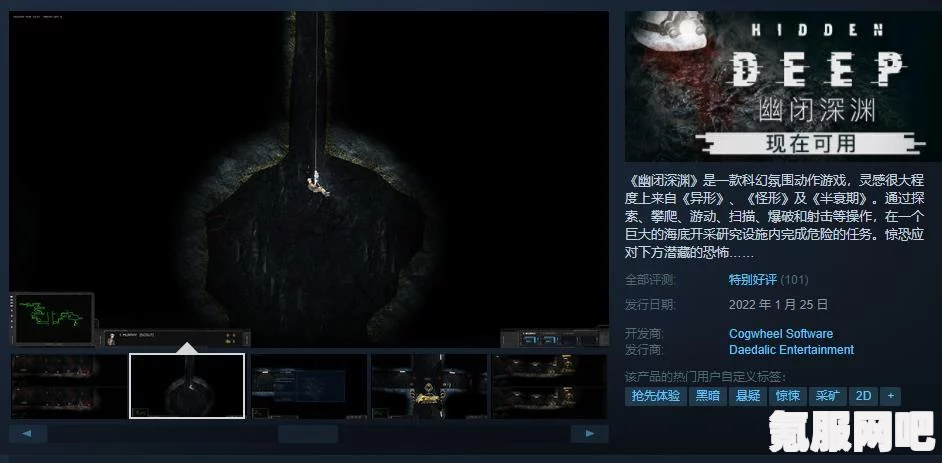Open developer Cogwheel Software link
Screen dimensions: 942x463
pyautogui.click(x=781, y=333)
